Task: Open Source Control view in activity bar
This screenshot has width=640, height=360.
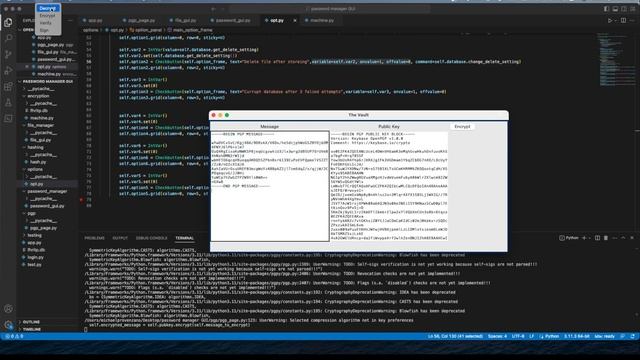Action: pyautogui.click(x=8, y=55)
